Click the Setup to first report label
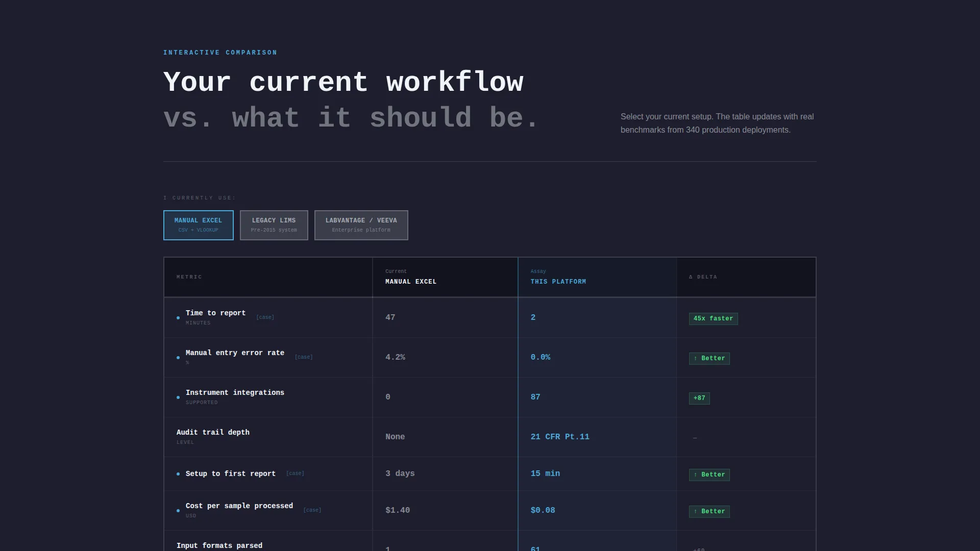This screenshot has height=551, width=980. pyautogui.click(x=231, y=473)
